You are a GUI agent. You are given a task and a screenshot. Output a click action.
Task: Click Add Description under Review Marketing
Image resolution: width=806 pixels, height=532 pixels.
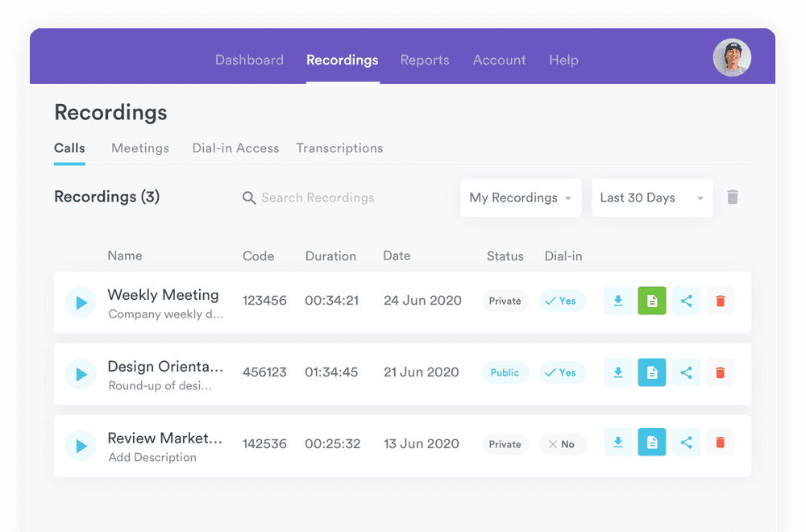coord(152,458)
